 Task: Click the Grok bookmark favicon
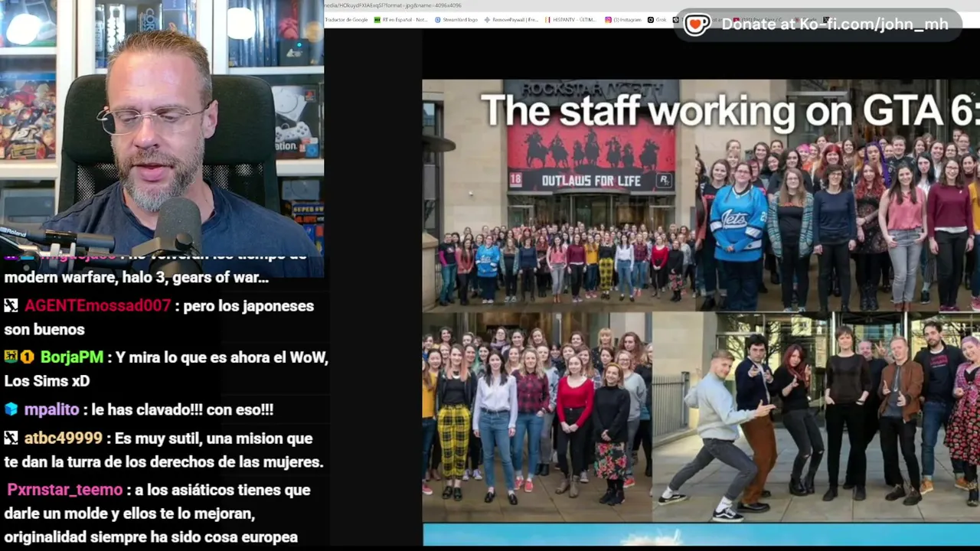tap(651, 20)
